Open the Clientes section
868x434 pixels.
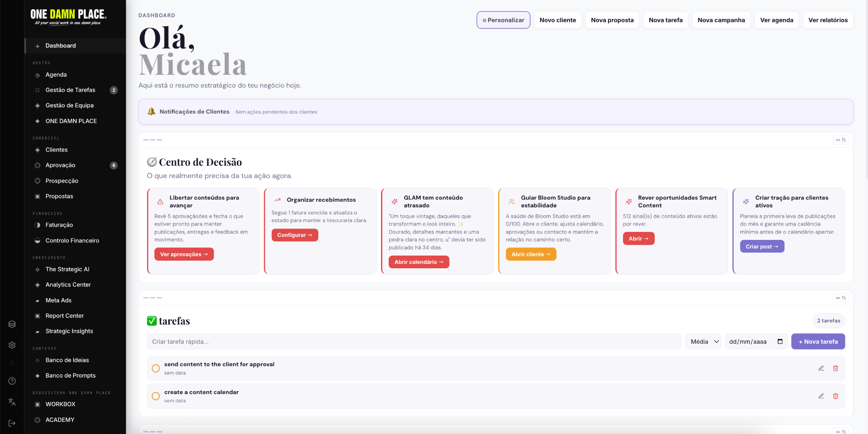pos(75,150)
